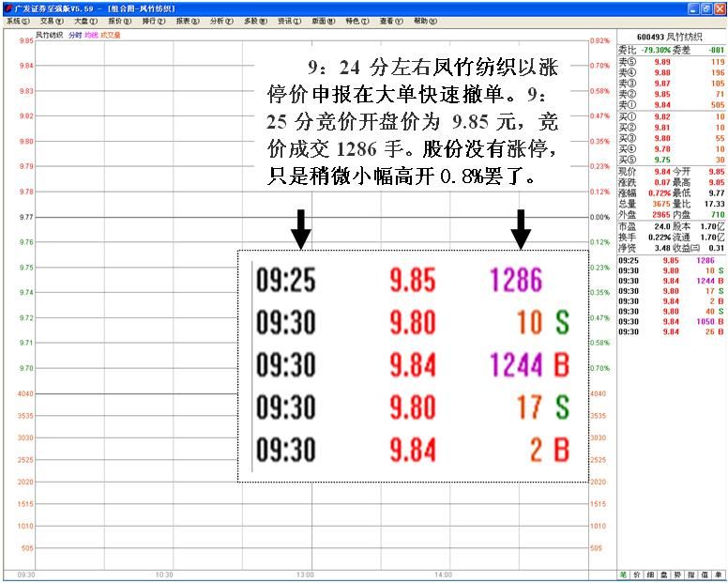This screenshot has height=583, width=728.
Task: Click 内盘 value 710
Action: click(718, 215)
